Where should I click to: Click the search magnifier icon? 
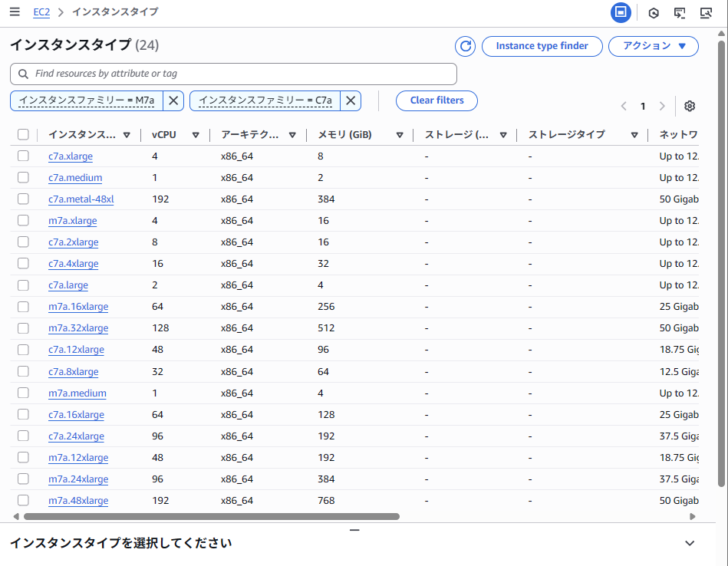[x=23, y=74]
